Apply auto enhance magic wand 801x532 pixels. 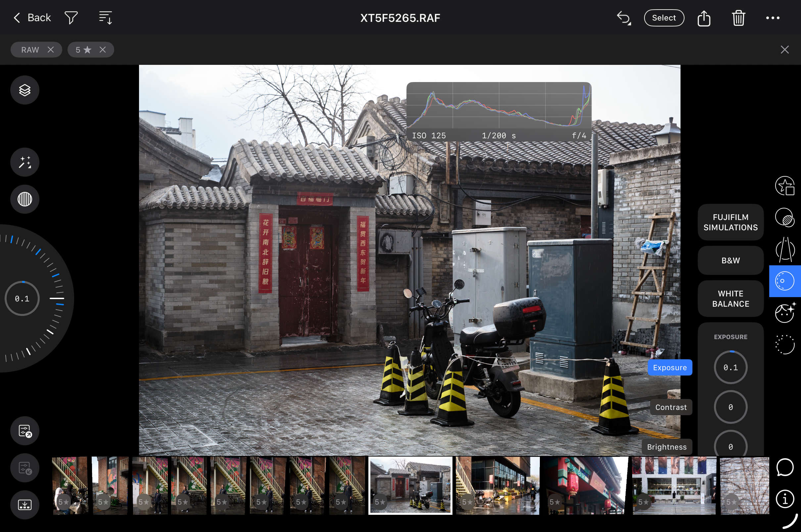pyautogui.click(x=25, y=162)
